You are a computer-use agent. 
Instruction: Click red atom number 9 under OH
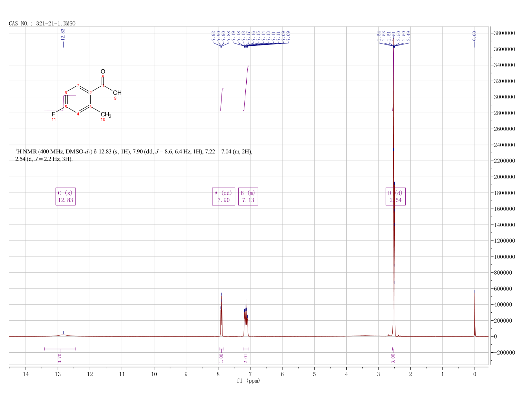tap(115, 98)
